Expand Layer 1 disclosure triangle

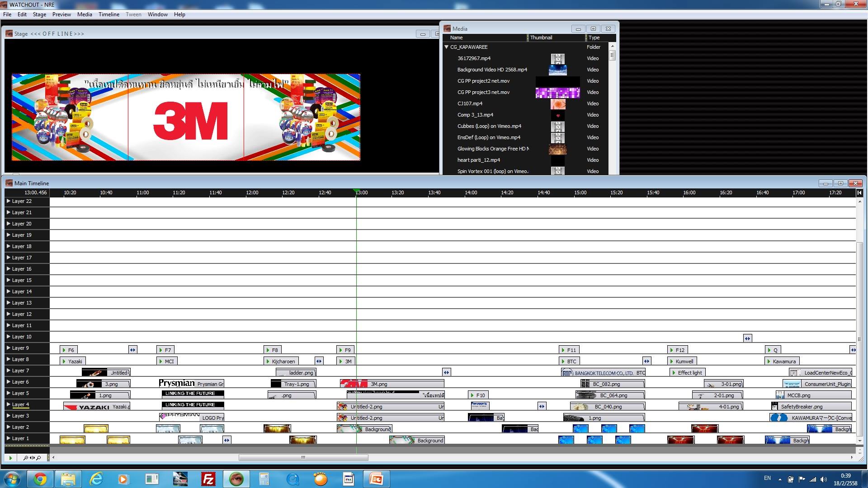[x=9, y=438]
